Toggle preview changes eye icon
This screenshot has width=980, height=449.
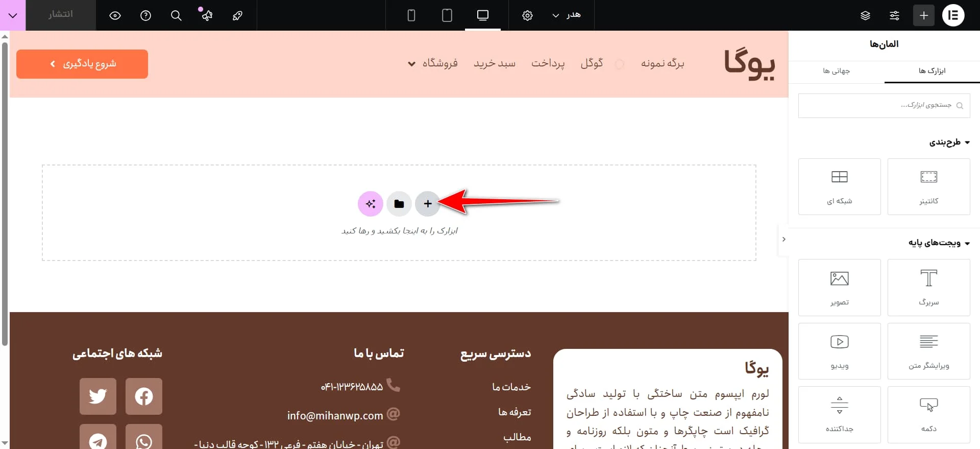coord(115,15)
